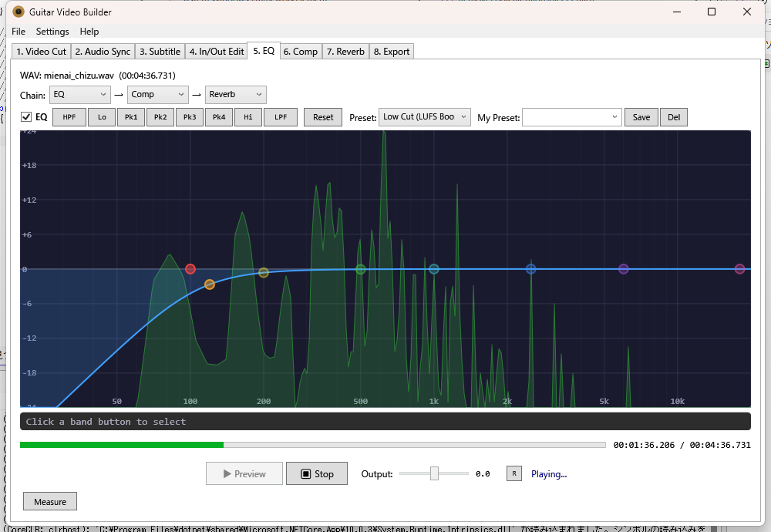771x532 pixels.
Task: Open the Settings menu
Action: click(x=52, y=32)
